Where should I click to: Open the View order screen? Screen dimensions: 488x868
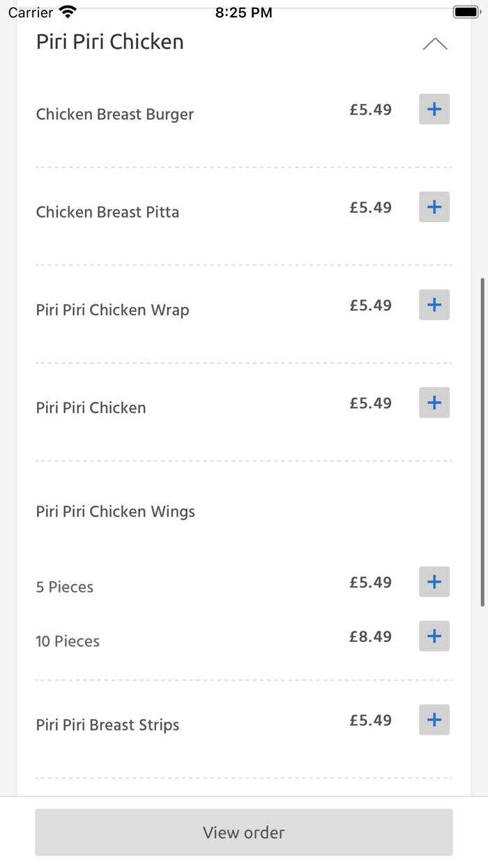pyautogui.click(x=243, y=832)
